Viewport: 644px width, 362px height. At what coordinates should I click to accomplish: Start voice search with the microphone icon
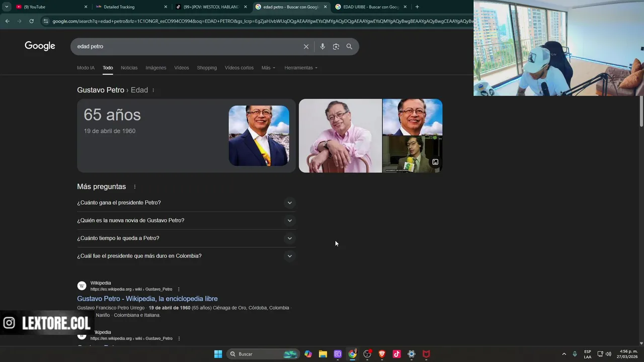[x=323, y=46]
